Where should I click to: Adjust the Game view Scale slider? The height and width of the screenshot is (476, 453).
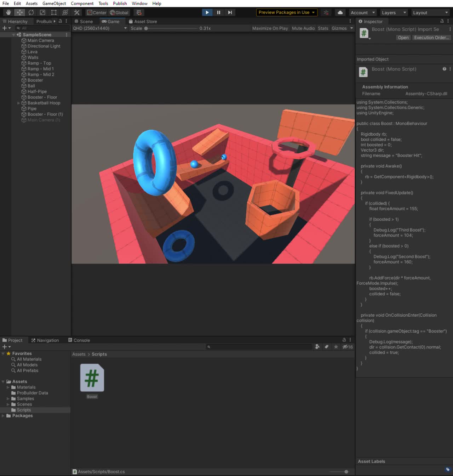[146, 28]
